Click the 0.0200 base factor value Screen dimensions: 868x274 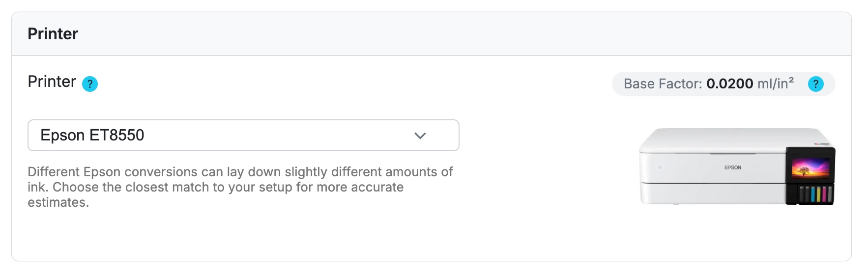point(729,84)
